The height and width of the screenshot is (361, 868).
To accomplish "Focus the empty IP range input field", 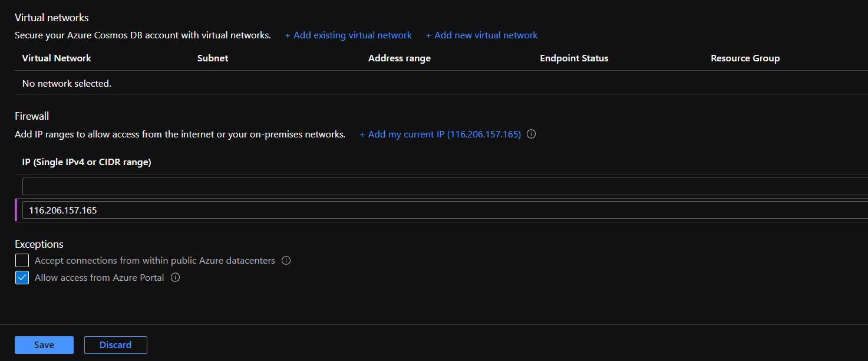I will coord(442,187).
